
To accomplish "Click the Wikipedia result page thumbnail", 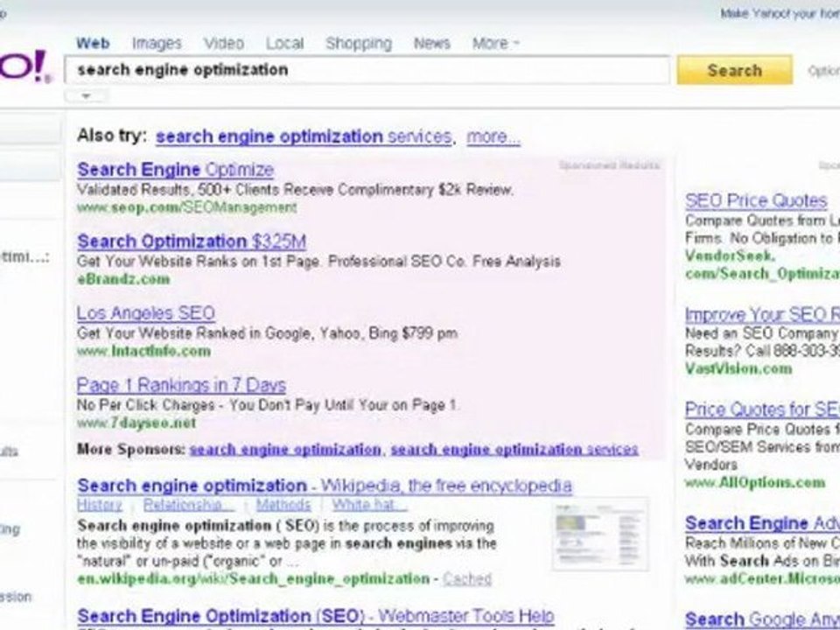I will 600,535.
